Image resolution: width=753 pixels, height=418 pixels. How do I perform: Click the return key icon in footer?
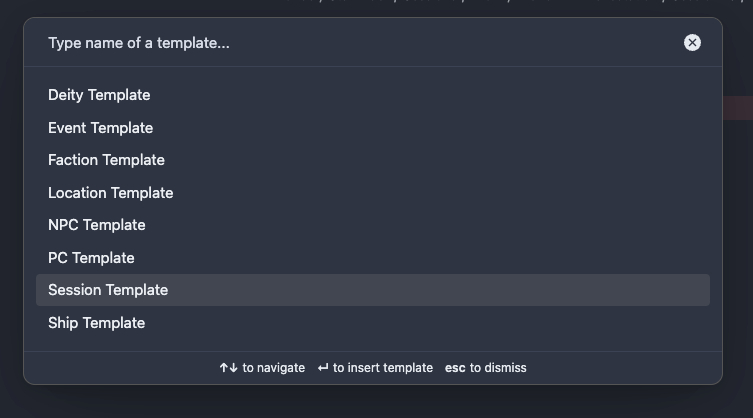(x=323, y=368)
